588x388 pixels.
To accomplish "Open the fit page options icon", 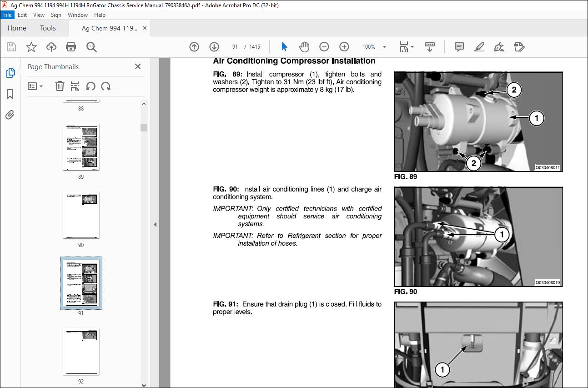I will (x=406, y=47).
